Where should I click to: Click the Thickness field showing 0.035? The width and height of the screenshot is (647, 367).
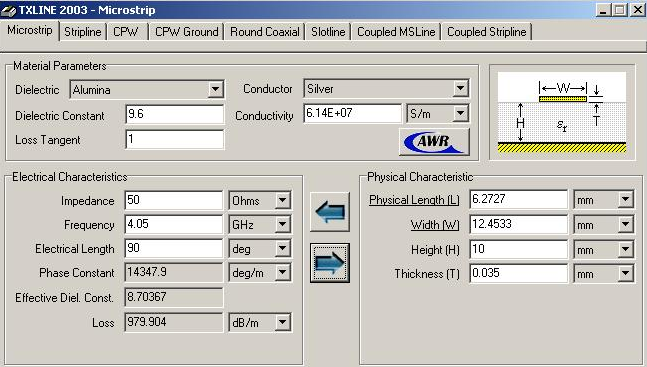519,273
